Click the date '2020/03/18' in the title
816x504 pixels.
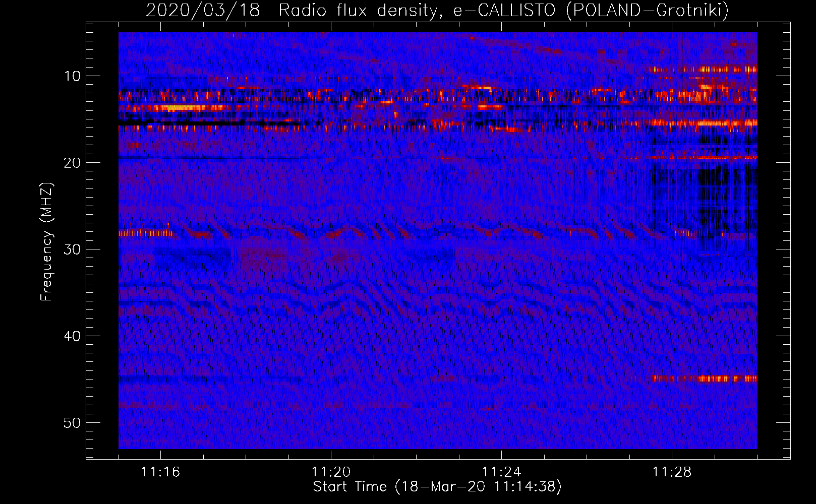pyautogui.click(x=203, y=10)
